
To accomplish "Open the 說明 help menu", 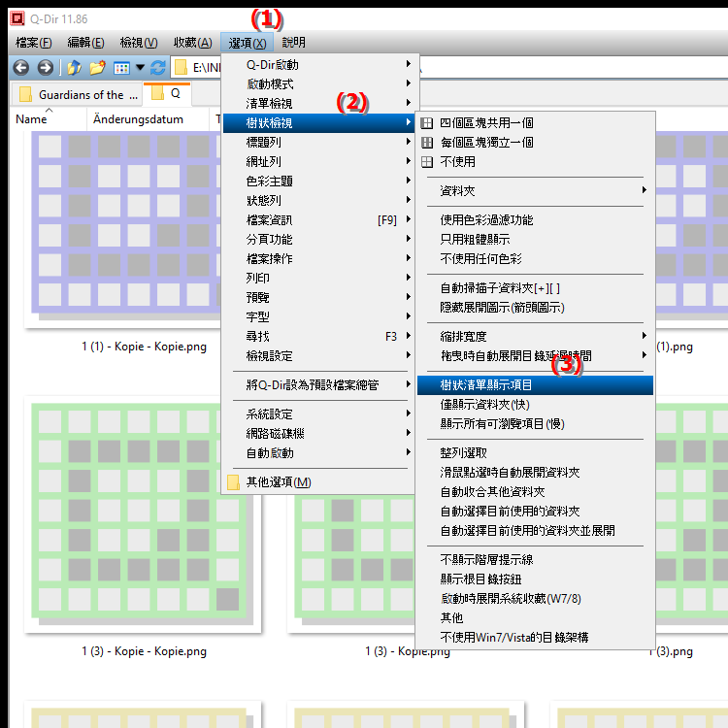I will click(293, 43).
